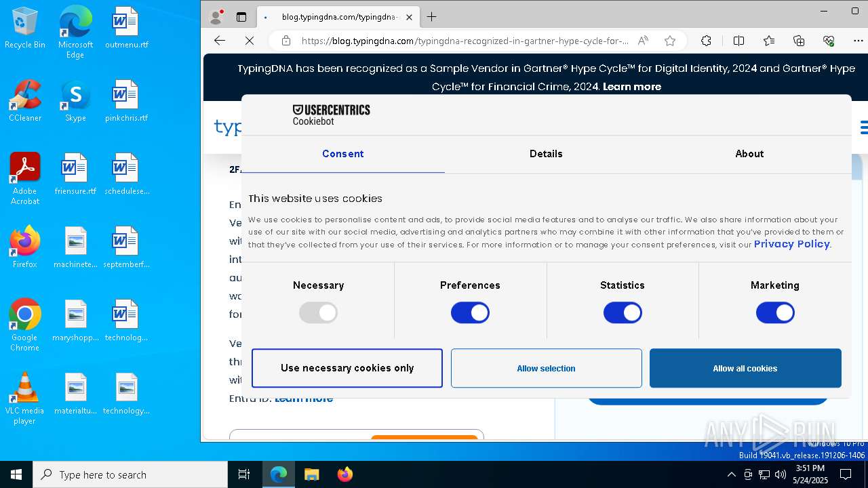The width and height of the screenshot is (868, 488).
Task: Add page to favorites star
Action: click(x=670, y=41)
